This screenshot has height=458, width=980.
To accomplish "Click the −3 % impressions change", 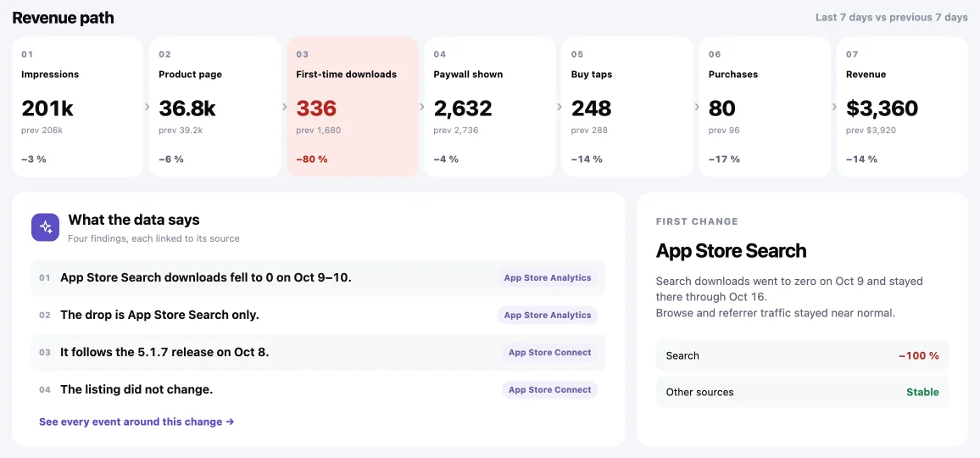I will [34, 159].
